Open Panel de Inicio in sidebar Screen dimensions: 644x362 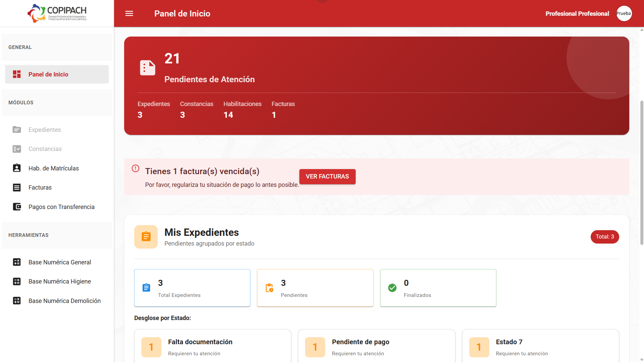click(x=57, y=74)
